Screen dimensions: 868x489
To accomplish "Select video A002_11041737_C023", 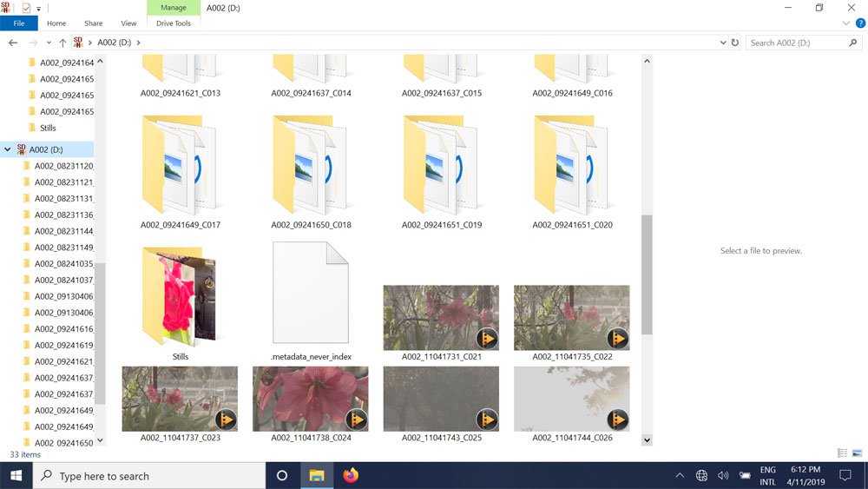I will tap(180, 404).
